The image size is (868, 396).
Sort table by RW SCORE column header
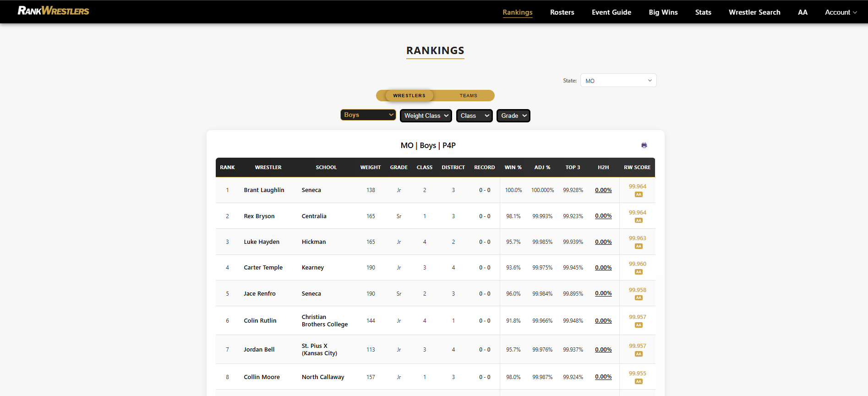click(637, 168)
